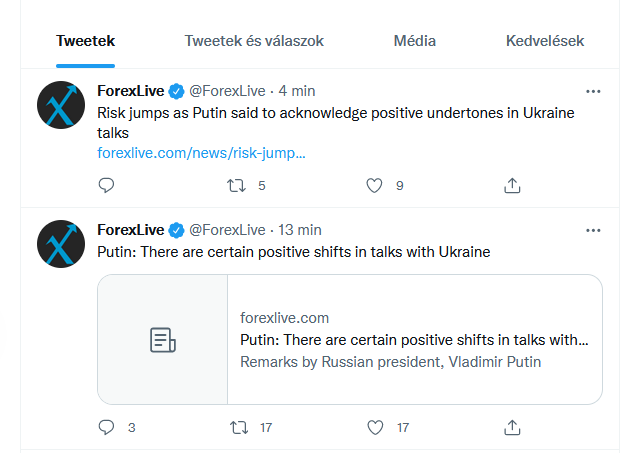This screenshot has height=453, width=642.
Task: Share the Risk jumps as Putin tweet
Action: (512, 186)
